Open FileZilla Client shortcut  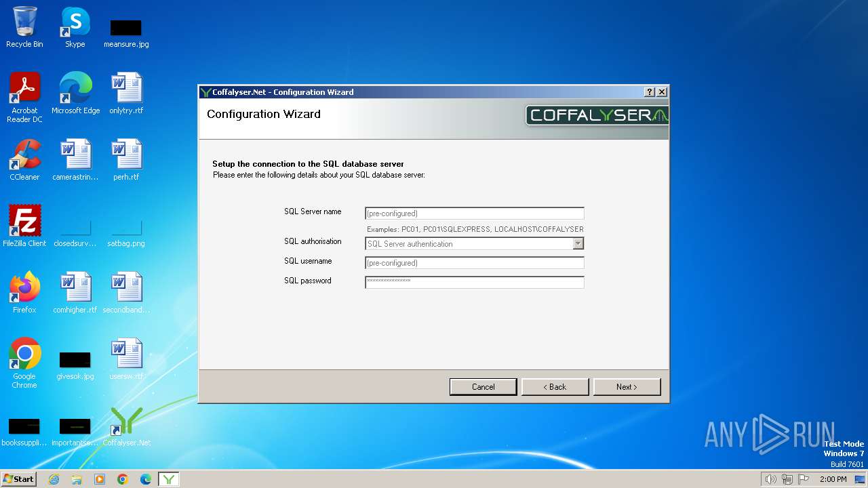click(24, 226)
